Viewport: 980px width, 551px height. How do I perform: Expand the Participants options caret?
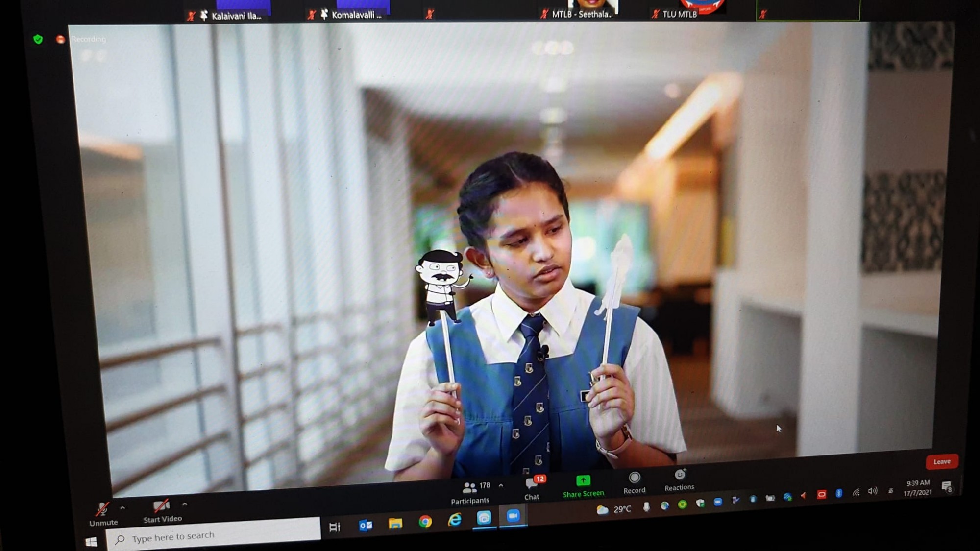coord(501,485)
